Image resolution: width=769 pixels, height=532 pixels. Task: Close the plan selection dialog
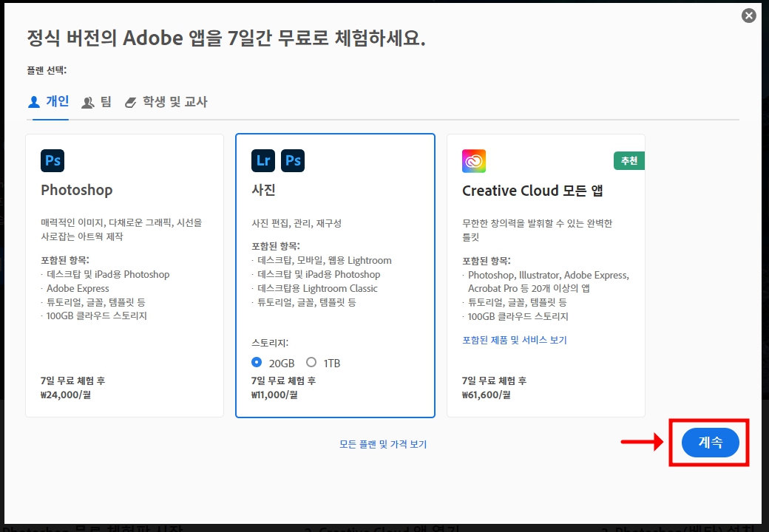coord(748,16)
